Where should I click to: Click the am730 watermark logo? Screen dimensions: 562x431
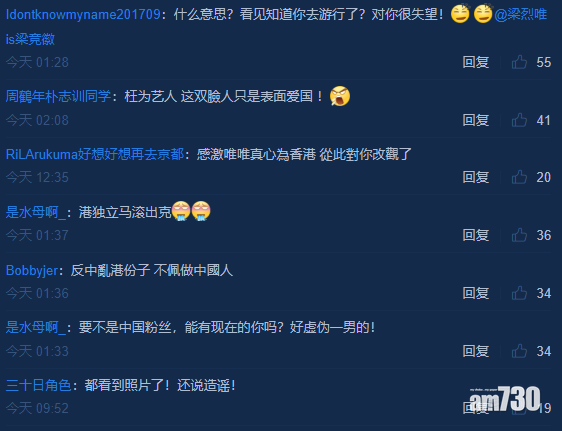click(505, 399)
